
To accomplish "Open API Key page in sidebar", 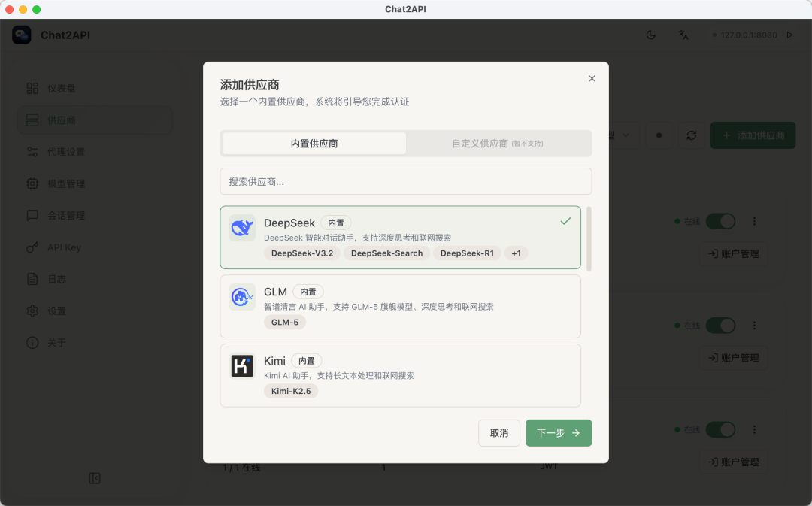I will [x=95, y=247].
